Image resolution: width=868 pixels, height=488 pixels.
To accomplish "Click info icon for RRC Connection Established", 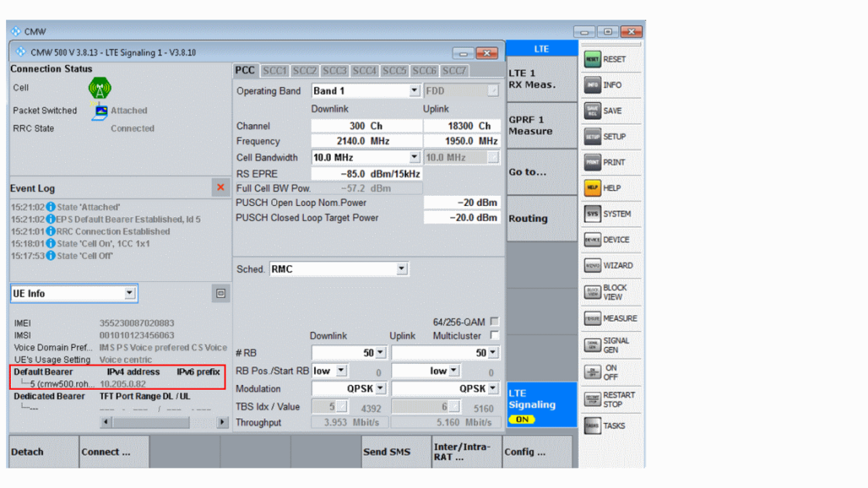I will point(51,231).
